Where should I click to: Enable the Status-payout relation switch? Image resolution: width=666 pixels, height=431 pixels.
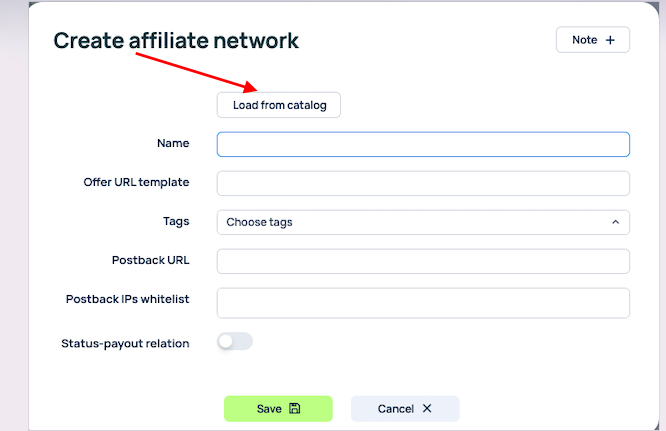[x=235, y=342]
